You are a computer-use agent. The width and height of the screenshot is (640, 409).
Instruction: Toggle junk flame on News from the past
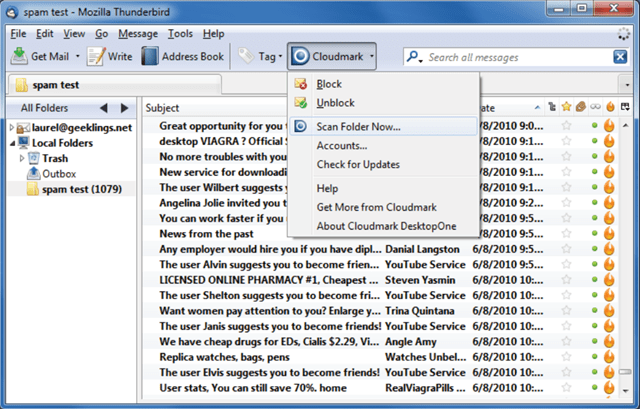coord(609,233)
